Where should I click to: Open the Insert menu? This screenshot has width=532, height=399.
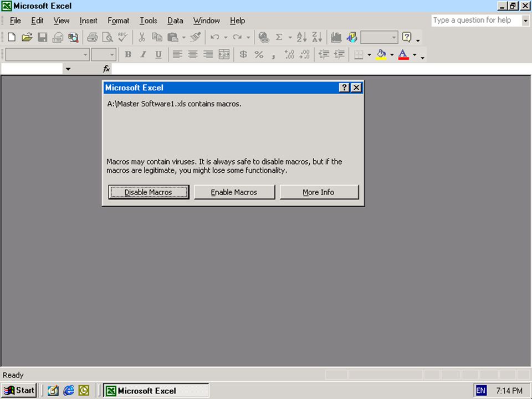tap(88, 21)
